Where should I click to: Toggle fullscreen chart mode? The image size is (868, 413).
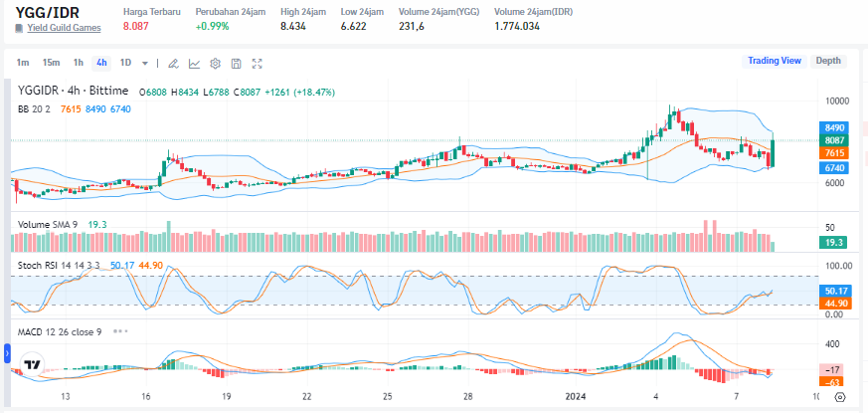tap(257, 64)
